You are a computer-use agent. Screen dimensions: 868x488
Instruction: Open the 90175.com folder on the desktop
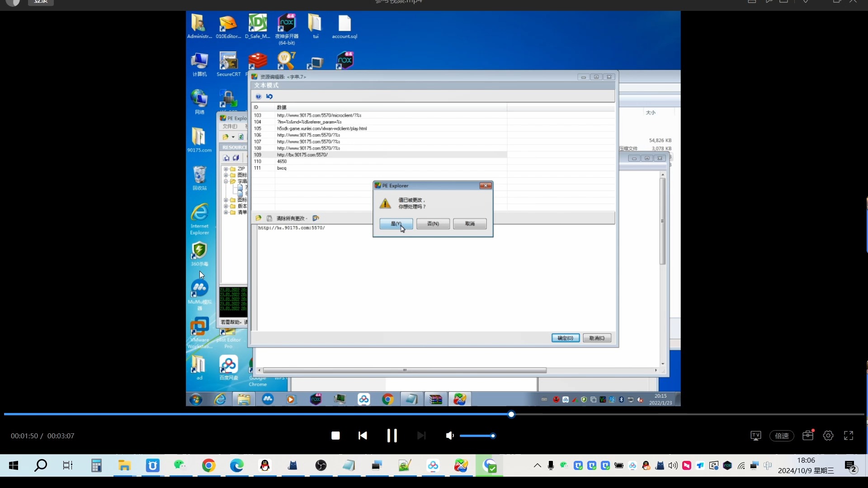point(199,140)
